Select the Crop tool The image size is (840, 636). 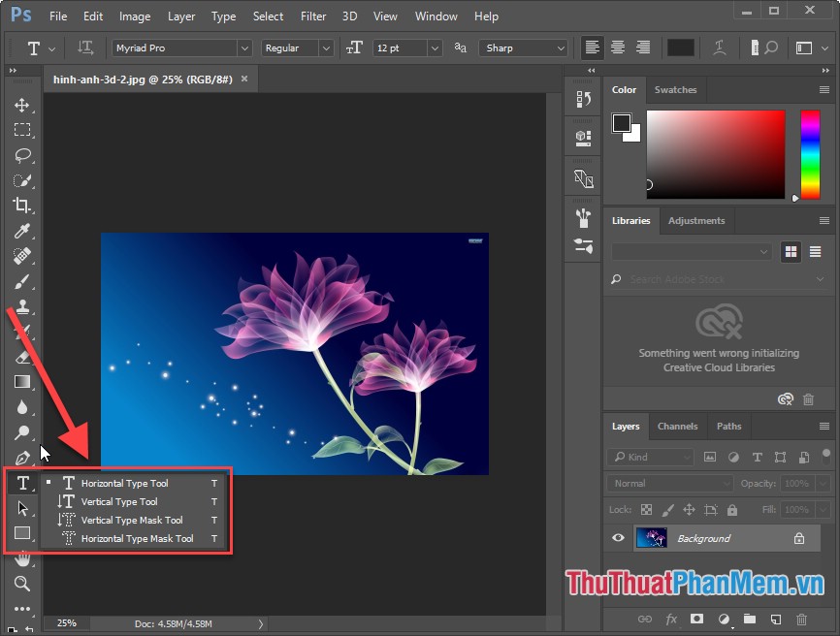pos(22,206)
